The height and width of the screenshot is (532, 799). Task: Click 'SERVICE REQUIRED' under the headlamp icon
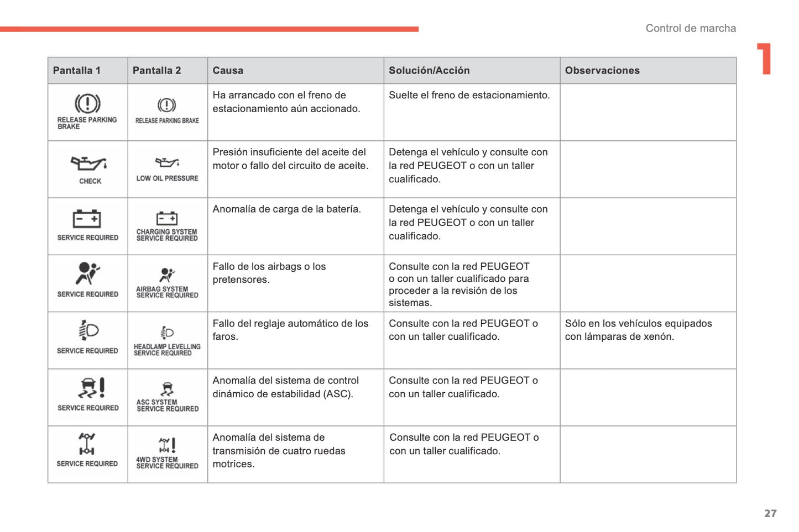(87, 351)
